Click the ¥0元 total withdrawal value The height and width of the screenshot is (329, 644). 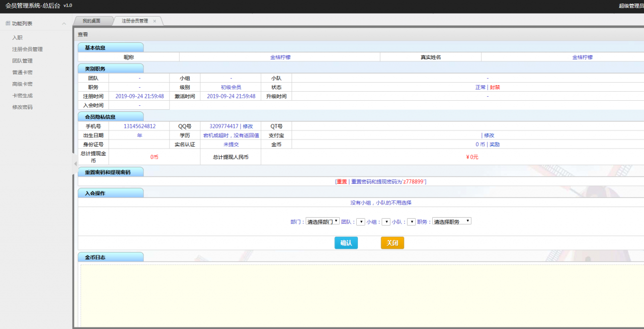point(472,157)
